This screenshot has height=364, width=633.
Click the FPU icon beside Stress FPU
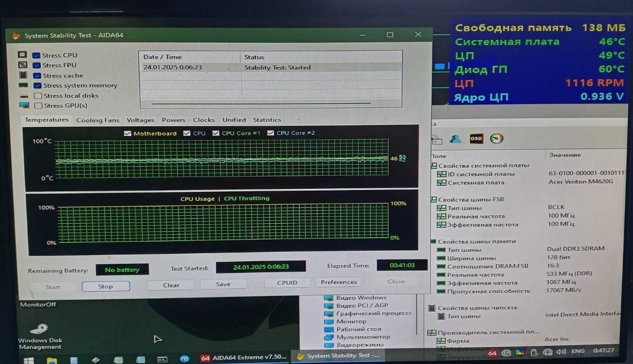point(23,65)
